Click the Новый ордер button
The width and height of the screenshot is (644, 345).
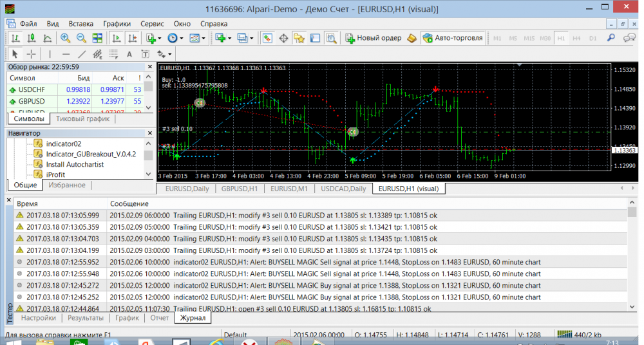373,38
